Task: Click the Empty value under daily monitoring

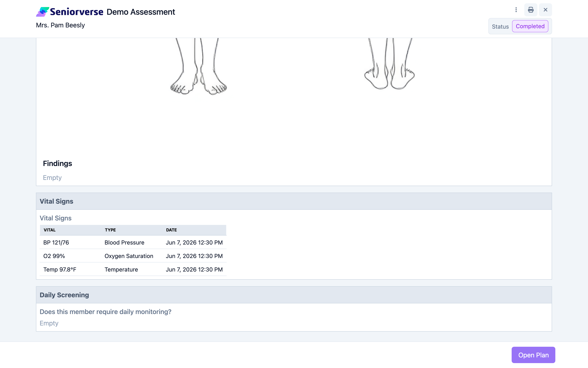Action: click(49, 323)
